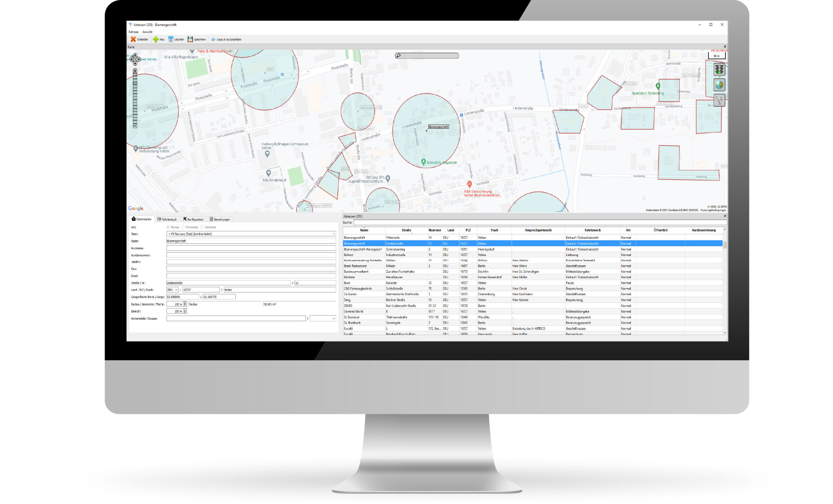
Task: Select the Normal radio button
Action: (x=168, y=227)
